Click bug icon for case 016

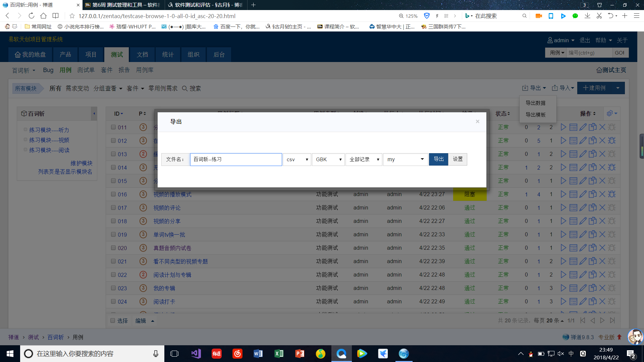pyautogui.click(x=612, y=194)
